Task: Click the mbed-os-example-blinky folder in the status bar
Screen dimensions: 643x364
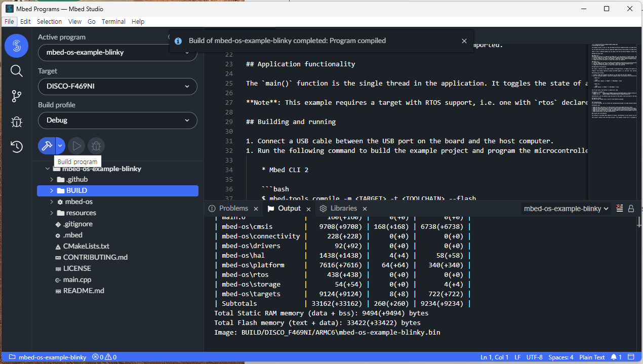Action: 48,357
